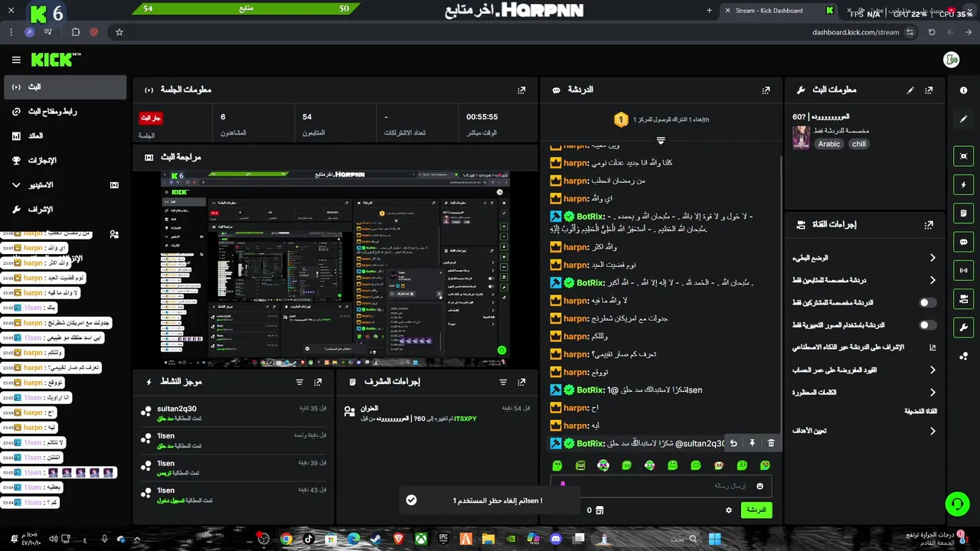Viewport: 980px width, 551px height.
Task: Select the sultan2q30 activity entry
Action: 235,413
